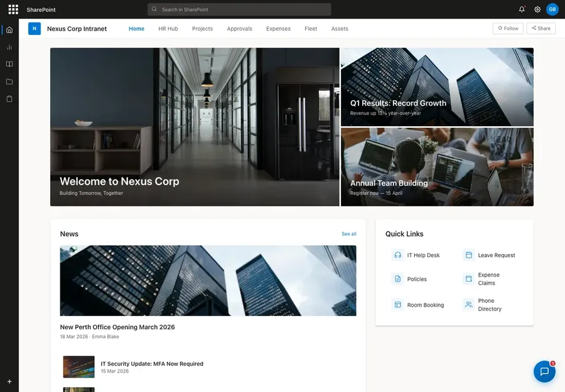Open the Assets tab
The height and width of the screenshot is (392, 565).
[x=340, y=29]
